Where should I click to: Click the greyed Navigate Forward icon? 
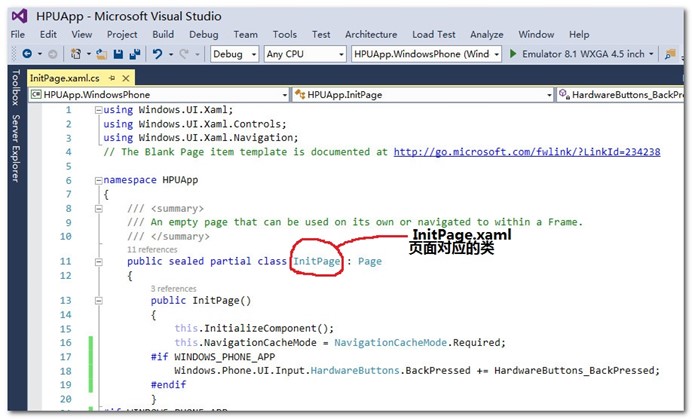pyautogui.click(x=53, y=54)
